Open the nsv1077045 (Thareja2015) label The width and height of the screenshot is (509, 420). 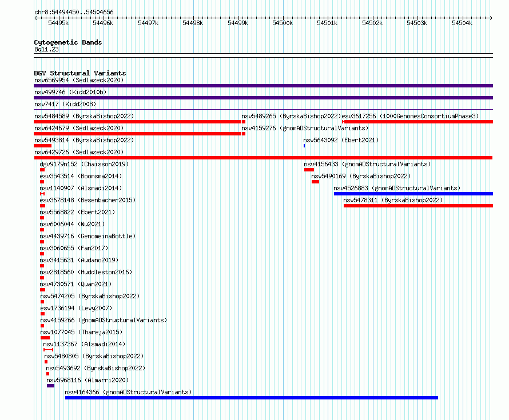[81, 332]
